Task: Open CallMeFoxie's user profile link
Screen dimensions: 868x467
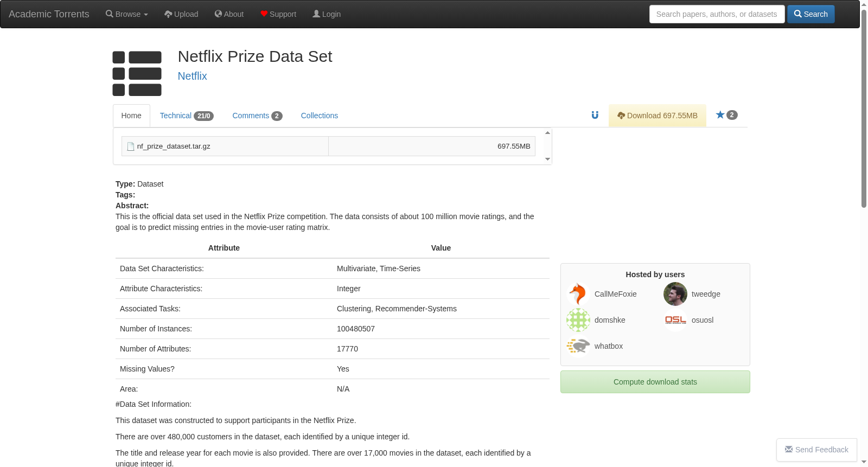Action: point(616,294)
